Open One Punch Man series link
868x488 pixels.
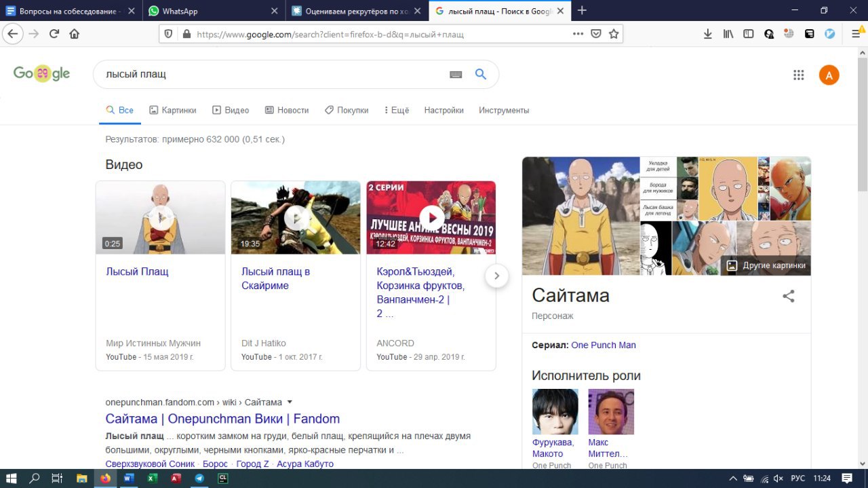(604, 345)
